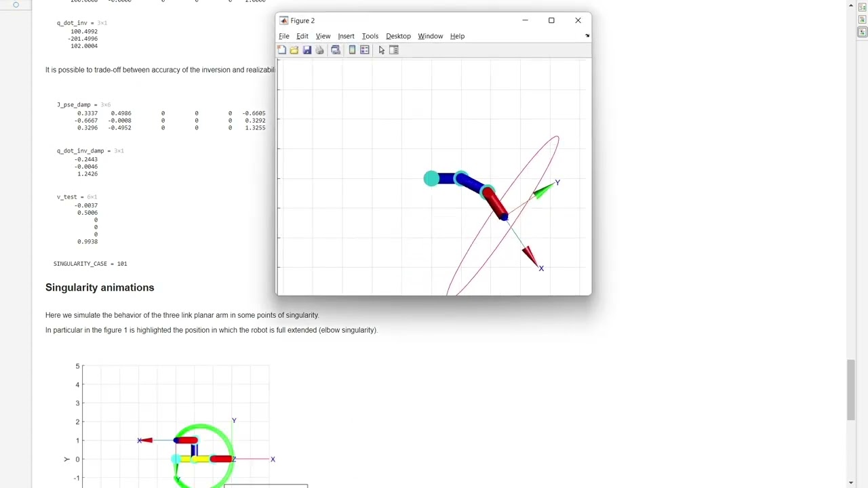Click dock arrow at Figure 2 menu bar end
The height and width of the screenshot is (488, 868).
(587, 36)
